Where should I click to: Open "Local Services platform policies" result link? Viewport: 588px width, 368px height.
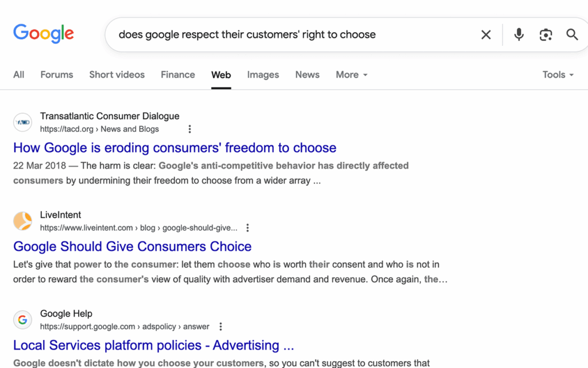pyautogui.click(x=153, y=346)
